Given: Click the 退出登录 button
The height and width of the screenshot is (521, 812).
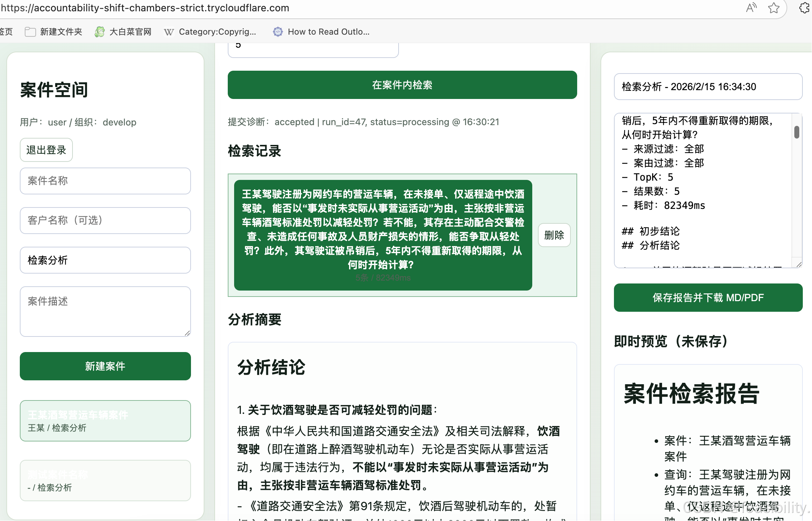Looking at the screenshot, I should (46, 150).
